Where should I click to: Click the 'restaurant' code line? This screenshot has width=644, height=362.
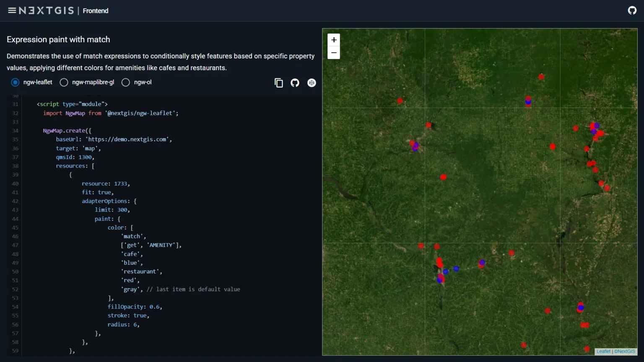(141, 271)
